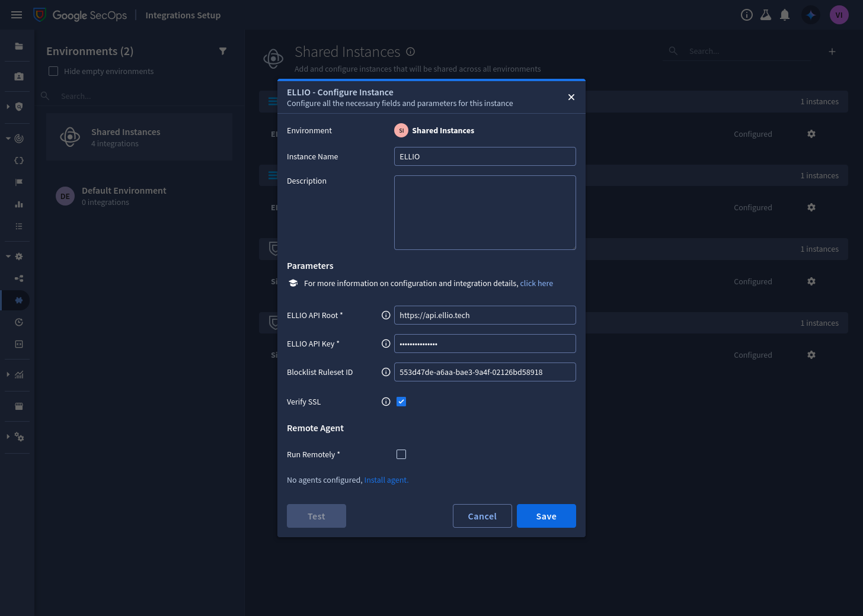Edit the Instance Name field
The height and width of the screenshot is (616, 863).
coord(485,156)
